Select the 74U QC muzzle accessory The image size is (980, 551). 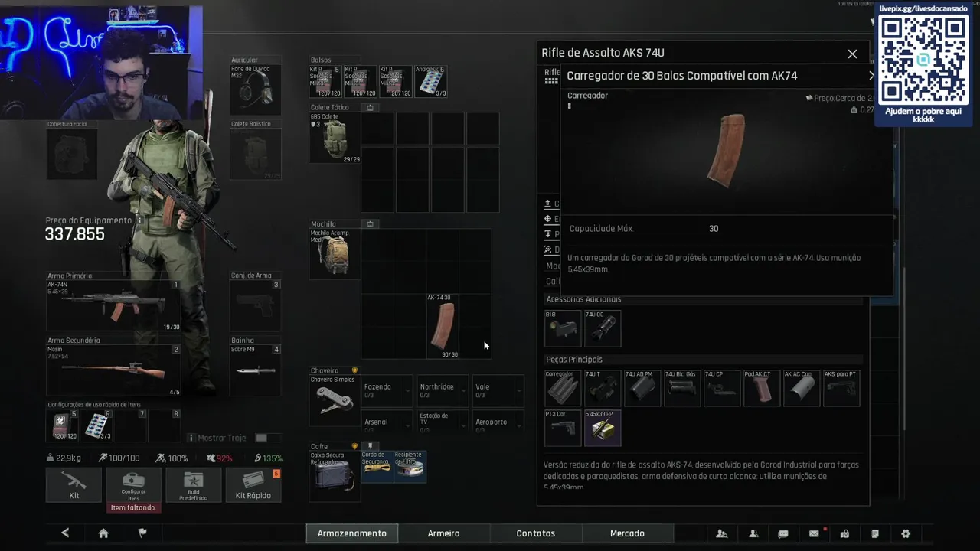(602, 328)
